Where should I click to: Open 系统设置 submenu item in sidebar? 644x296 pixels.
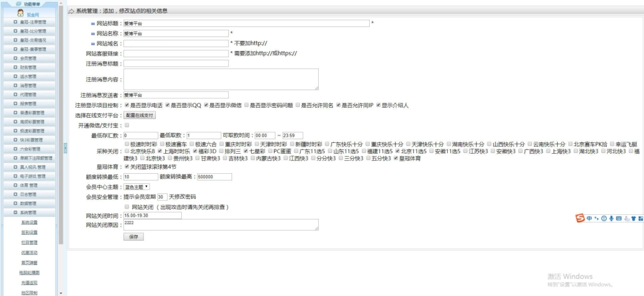pos(30,222)
